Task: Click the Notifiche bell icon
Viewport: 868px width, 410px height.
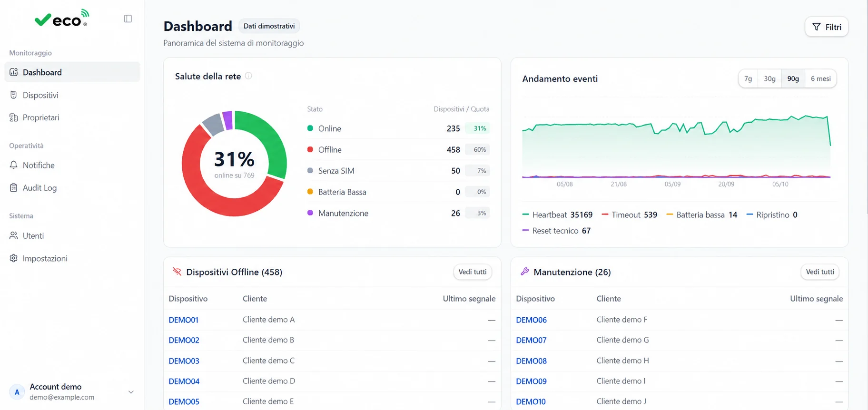Action: click(x=13, y=165)
